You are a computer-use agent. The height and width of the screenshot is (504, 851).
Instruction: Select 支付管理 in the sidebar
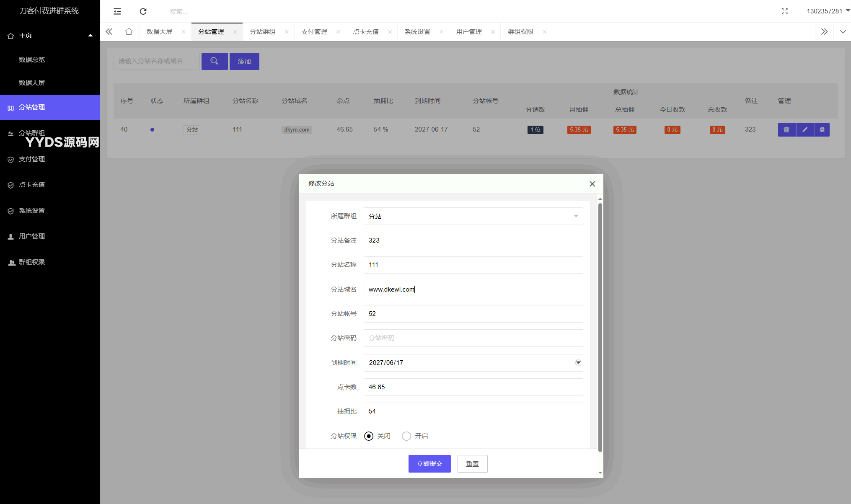point(31,159)
